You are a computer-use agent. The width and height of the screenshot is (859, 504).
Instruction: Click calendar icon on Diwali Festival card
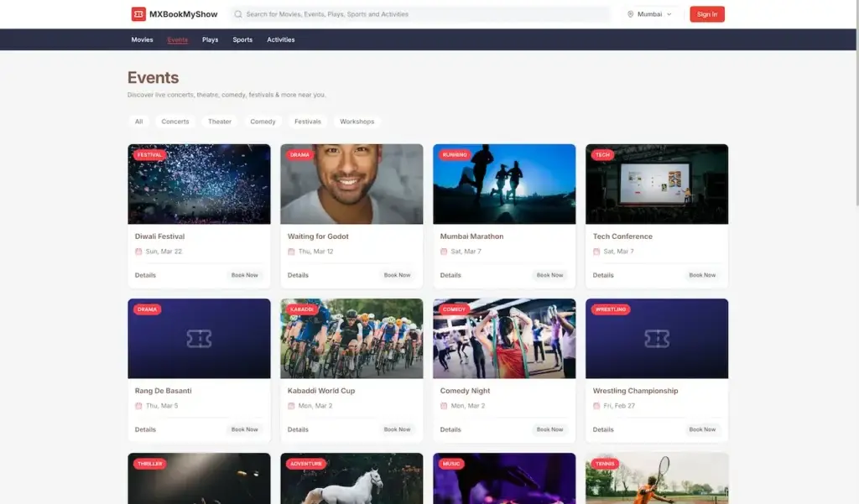tap(138, 252)
